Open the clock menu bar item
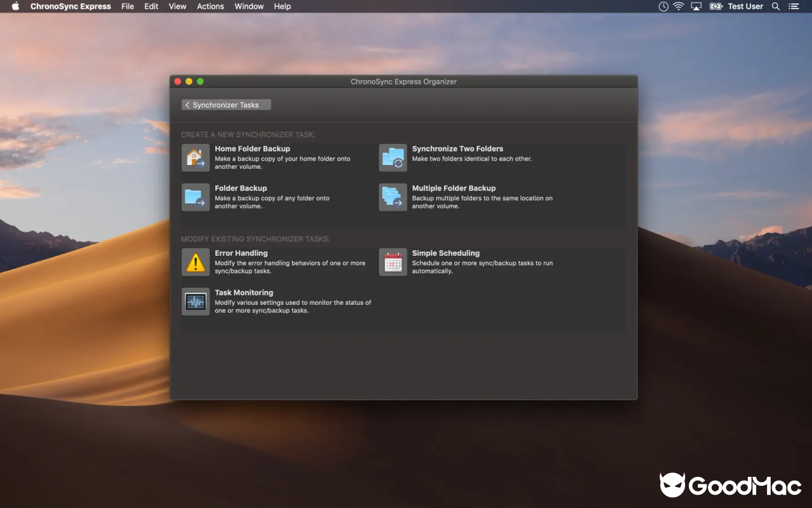 coord(662,6)
